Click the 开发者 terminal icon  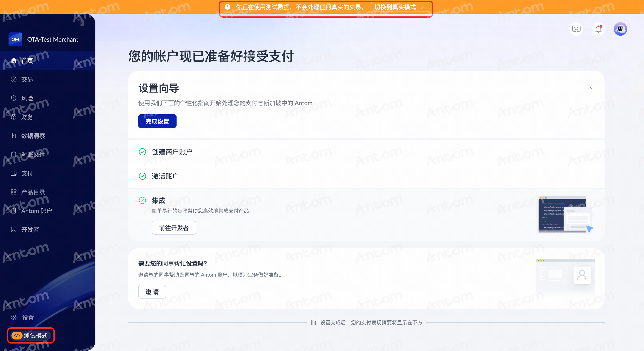tap(14, 230)
